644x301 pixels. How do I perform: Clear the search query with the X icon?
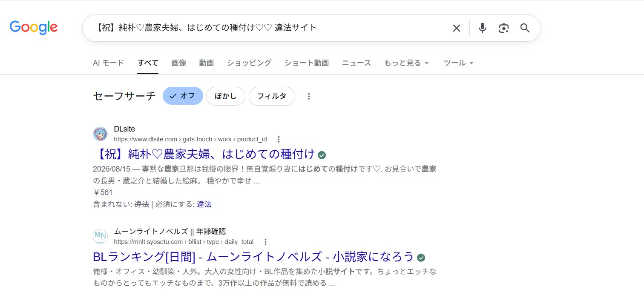[456, 28]
